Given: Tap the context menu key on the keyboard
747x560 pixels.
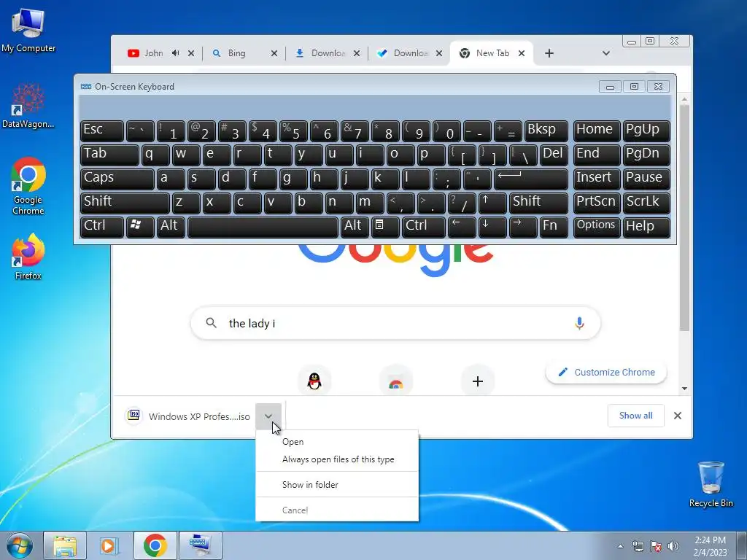Looking at the screenshot, I should click(x=385, y=226).
